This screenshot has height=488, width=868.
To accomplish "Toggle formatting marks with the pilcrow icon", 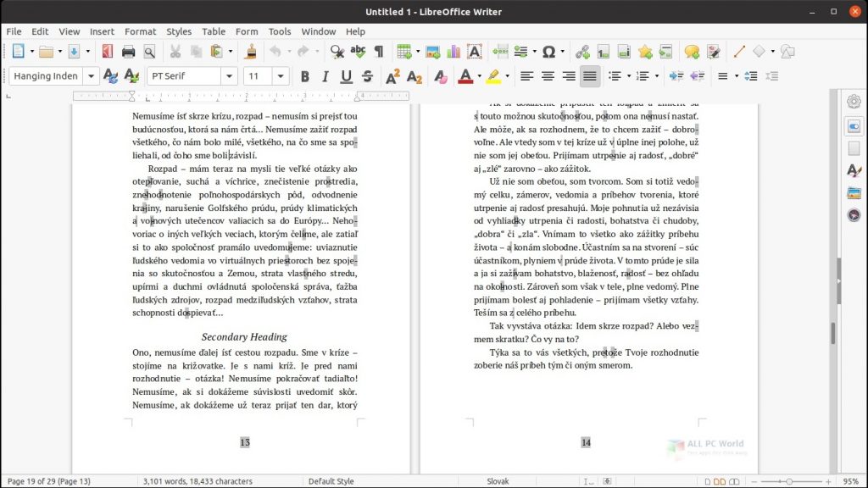I will coord(379,52).
